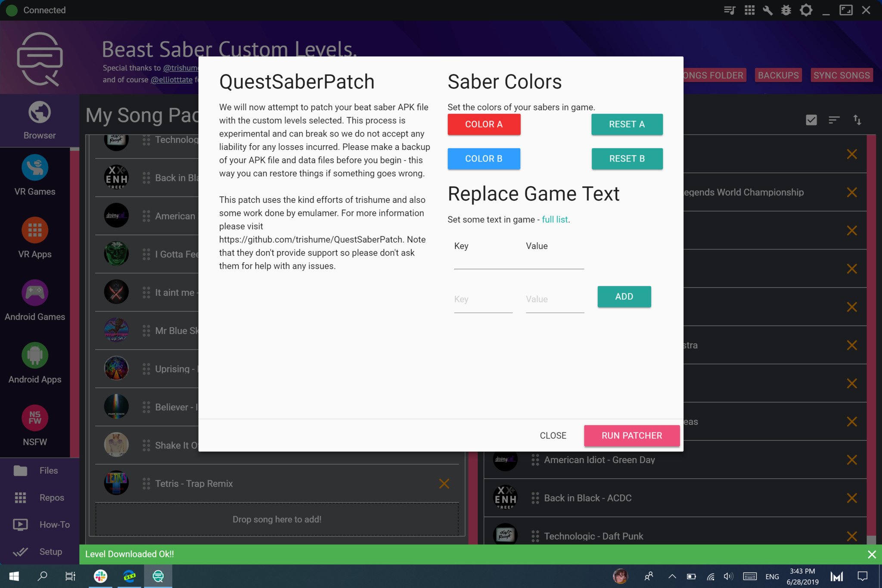Click the RUN PATCHER button
This screenshot has height=588, width=882.
click(631, 436)
